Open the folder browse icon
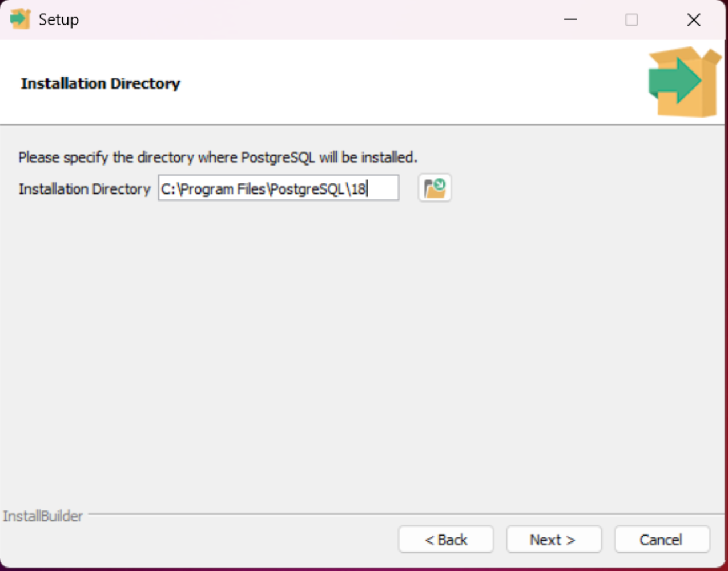 [x=435, y=188]
